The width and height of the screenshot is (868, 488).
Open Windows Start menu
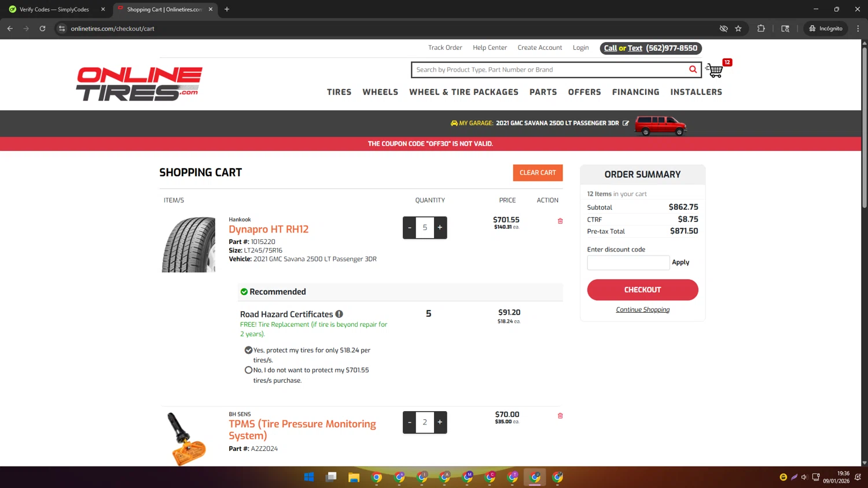309,477
